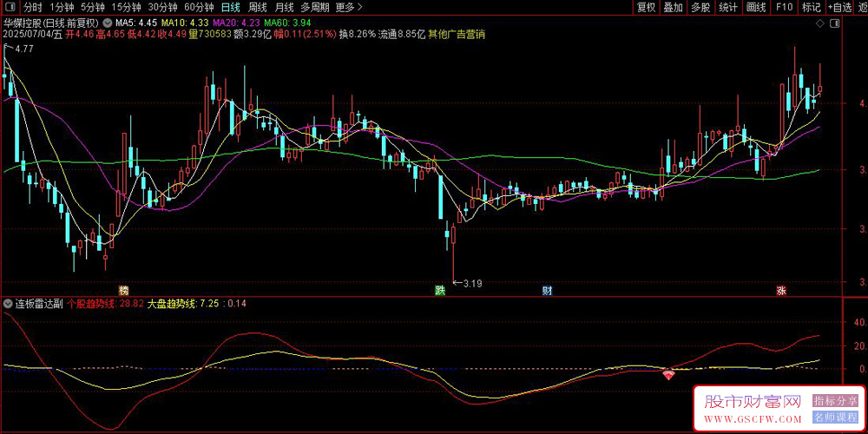Click the 额3.29亿 amount value

[253, 35]
